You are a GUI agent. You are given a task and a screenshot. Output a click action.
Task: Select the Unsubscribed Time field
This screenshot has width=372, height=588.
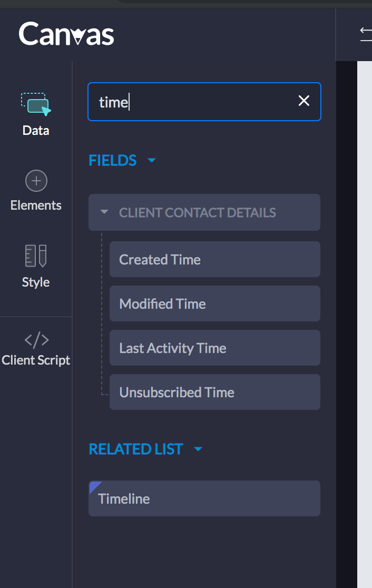point(214,392)
